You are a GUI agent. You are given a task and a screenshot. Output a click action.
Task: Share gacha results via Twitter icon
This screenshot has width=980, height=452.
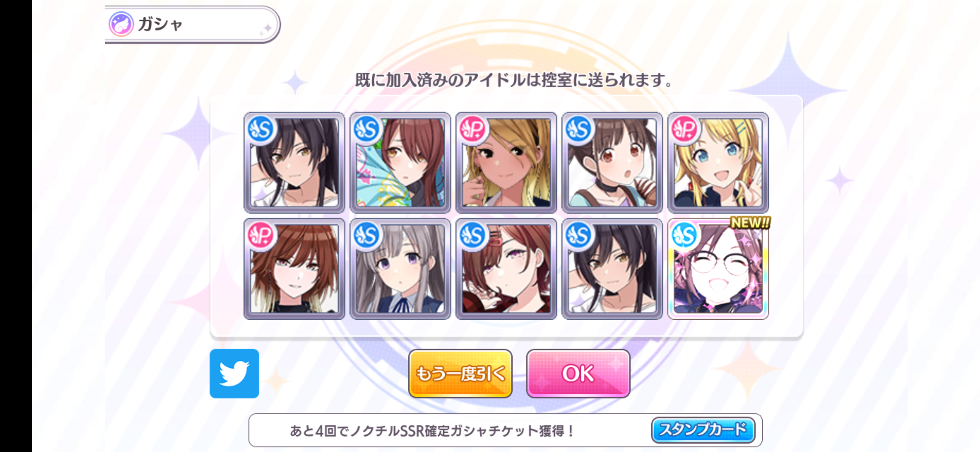(234, 373)
